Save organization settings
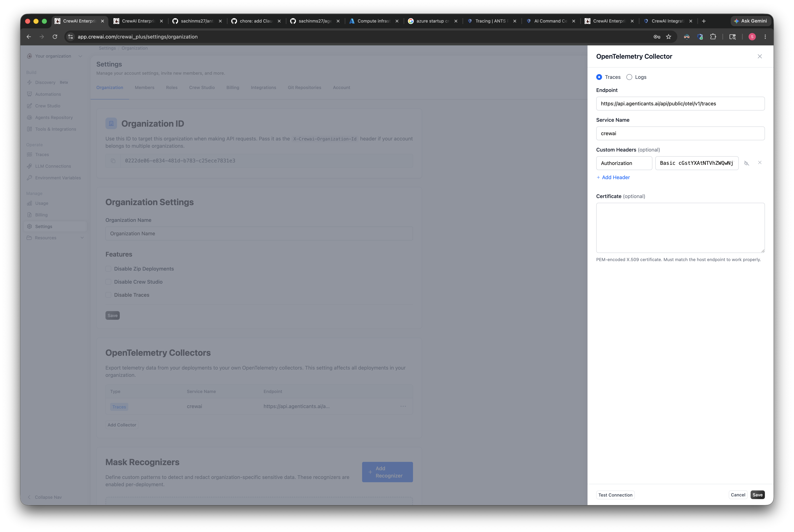The width and height of the screenshot is (794, 532). [x=112, y=316]
